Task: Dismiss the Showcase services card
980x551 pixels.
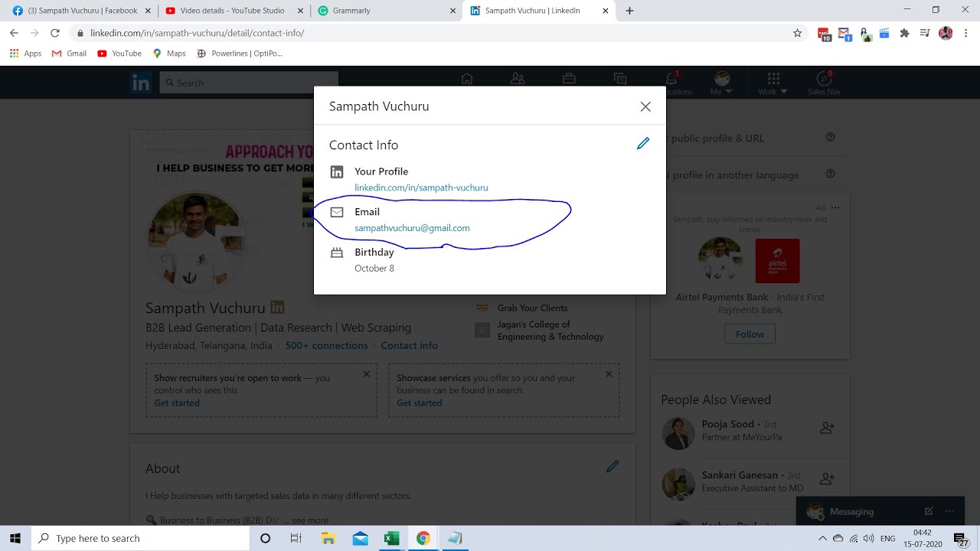Action: click(x=609, y=374)
